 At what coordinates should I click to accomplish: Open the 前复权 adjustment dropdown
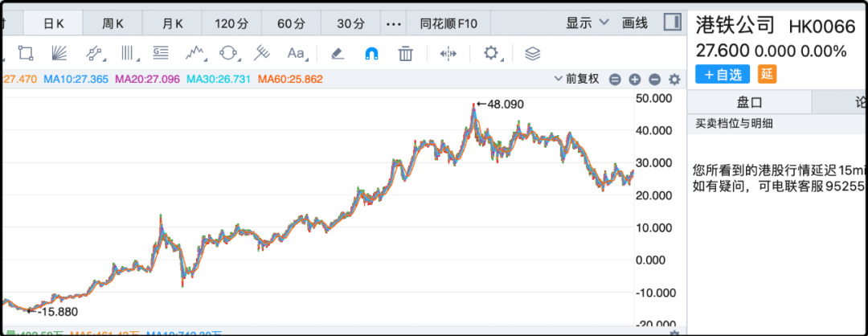click(576, 79)
